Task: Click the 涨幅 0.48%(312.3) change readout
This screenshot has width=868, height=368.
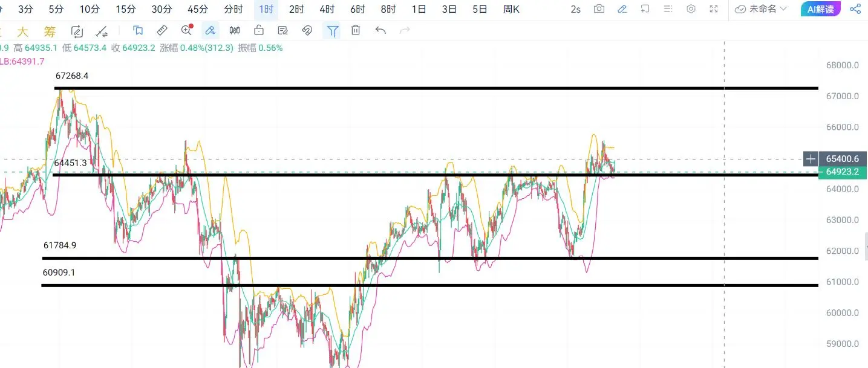Action: pos(196,48)
